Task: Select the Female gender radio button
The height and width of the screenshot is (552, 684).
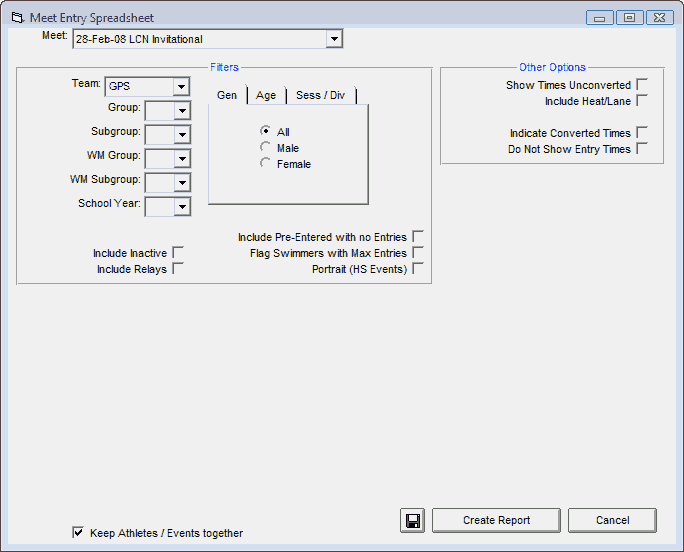Action: [265, 164]
